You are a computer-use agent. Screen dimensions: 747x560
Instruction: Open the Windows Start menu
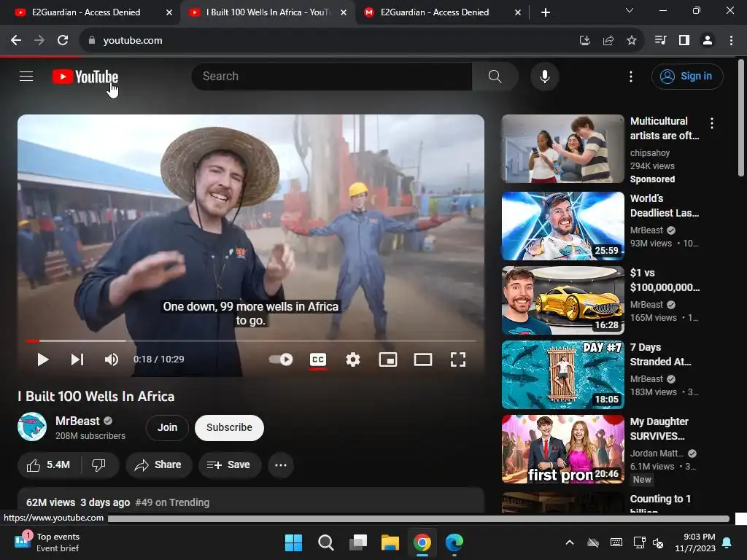293,542
